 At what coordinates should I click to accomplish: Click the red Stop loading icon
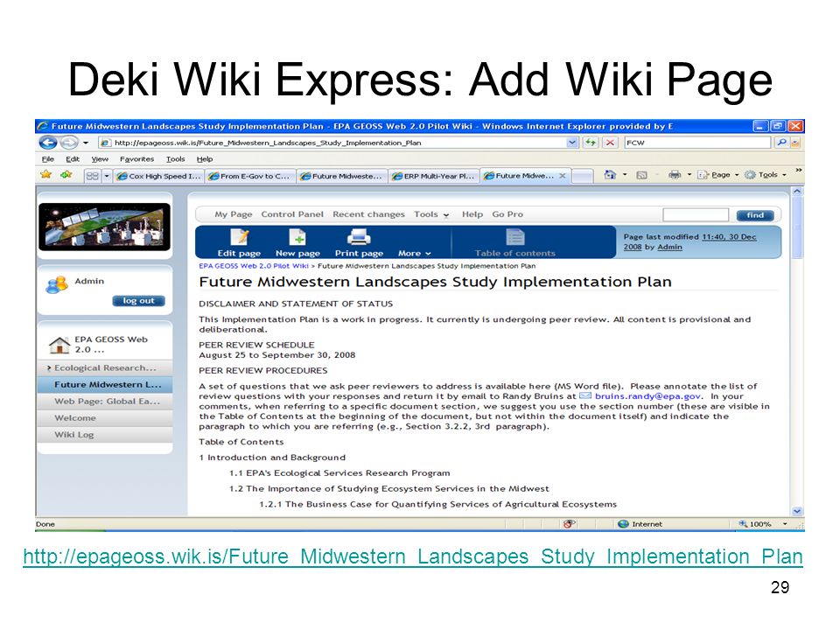point(610,143)
